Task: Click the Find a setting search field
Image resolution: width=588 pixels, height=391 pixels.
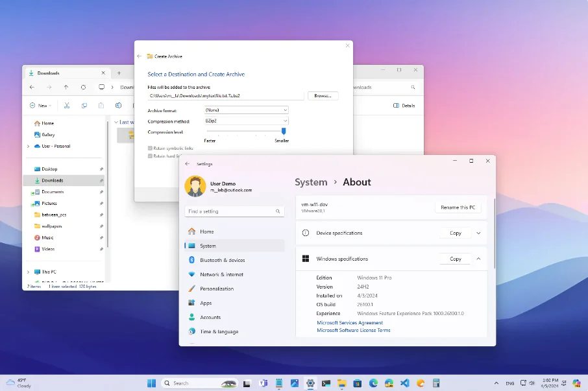Action: (x=234, y=211)
